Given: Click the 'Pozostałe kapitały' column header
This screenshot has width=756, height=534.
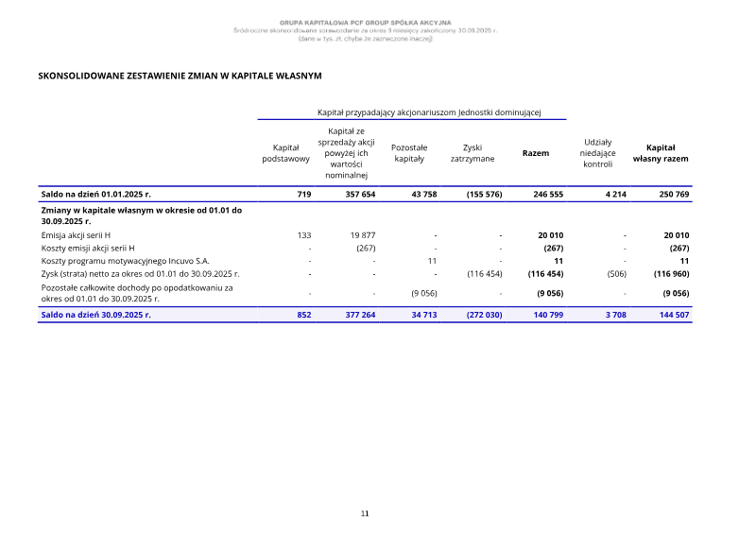Looking at the screenshot, I should point(409,153).
